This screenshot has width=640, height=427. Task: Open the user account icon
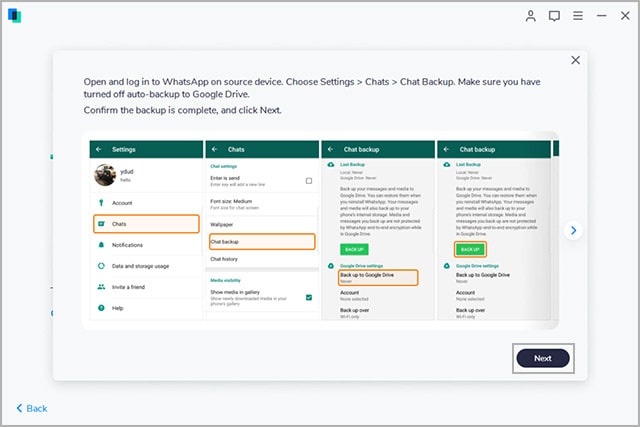pyautogui.click(x=531, y=16)
